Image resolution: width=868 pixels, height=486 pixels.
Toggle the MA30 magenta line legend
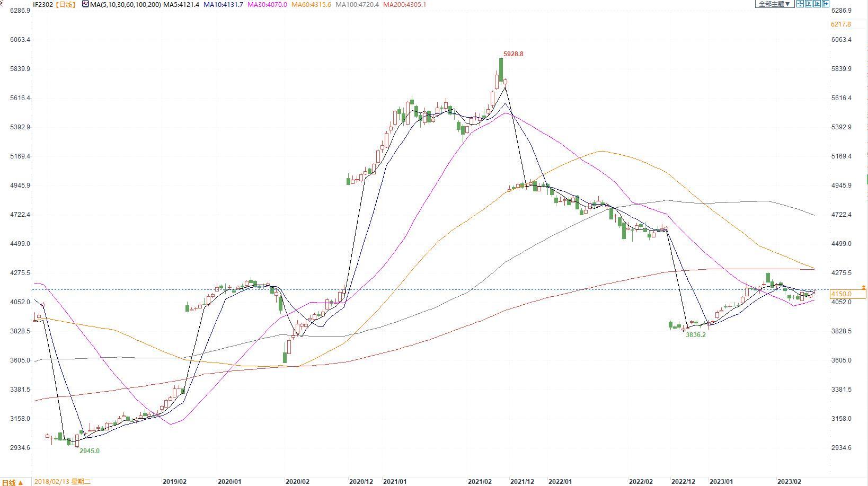point(267,5)
